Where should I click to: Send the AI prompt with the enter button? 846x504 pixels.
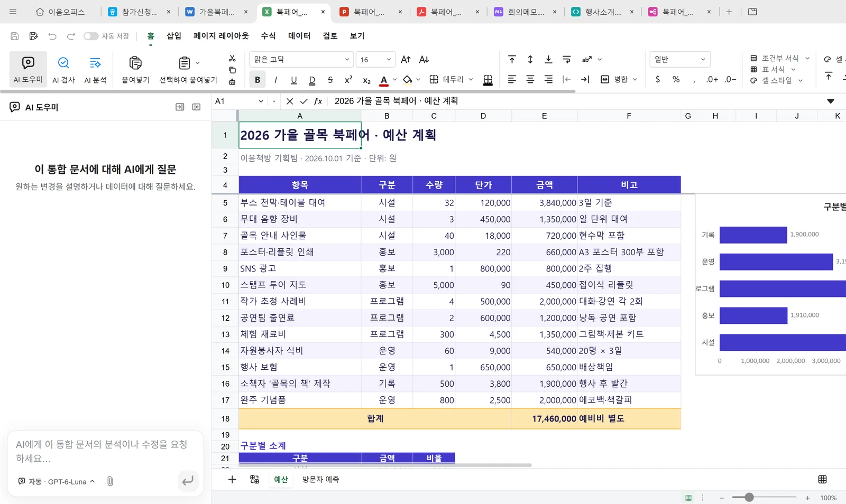coord(188,481)
